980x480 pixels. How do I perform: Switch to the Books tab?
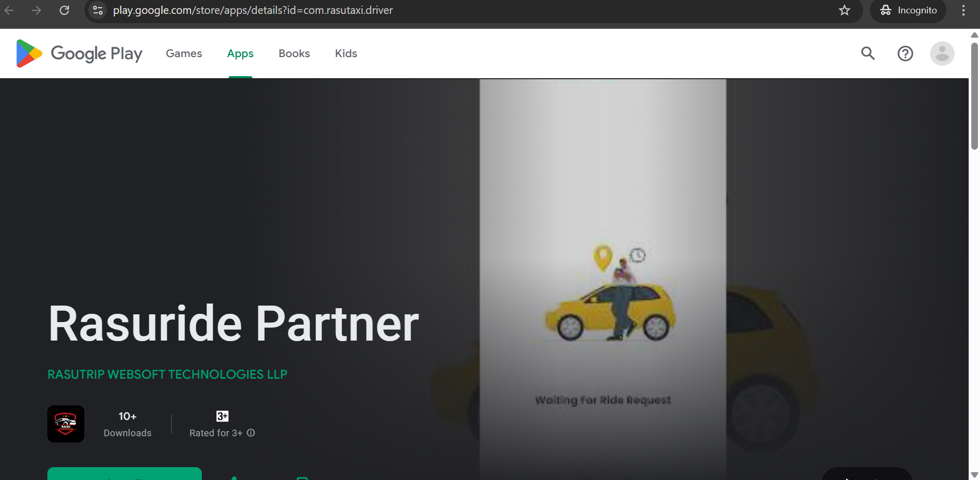pos(294,54)
